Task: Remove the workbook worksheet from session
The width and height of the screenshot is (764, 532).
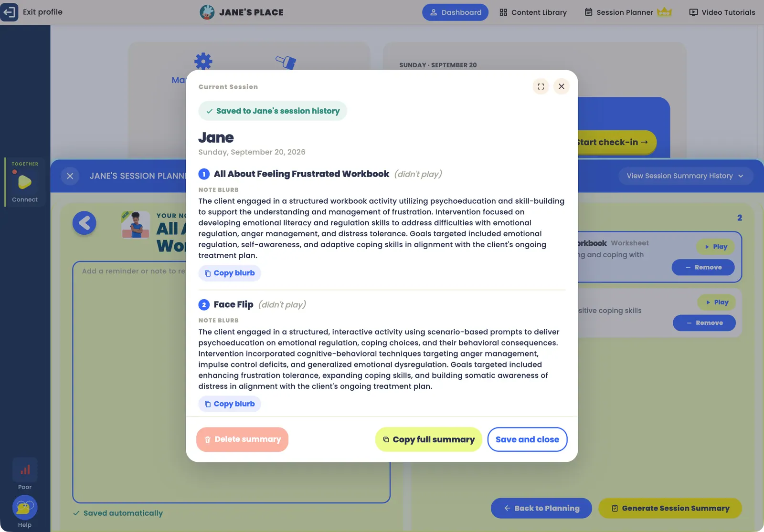Action: coord(703,267)
